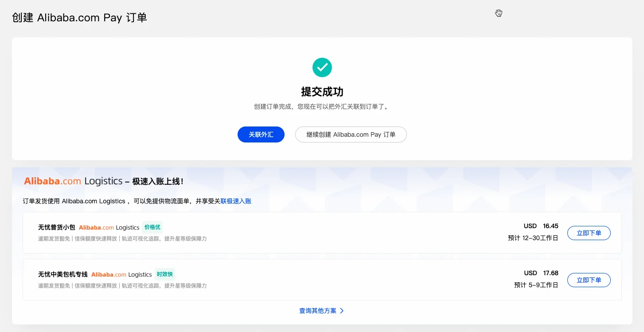This screenshot has height=332, width=644.
Task: Click the benefits description under 无忧中美包机专线
Action: click(122, 286)
